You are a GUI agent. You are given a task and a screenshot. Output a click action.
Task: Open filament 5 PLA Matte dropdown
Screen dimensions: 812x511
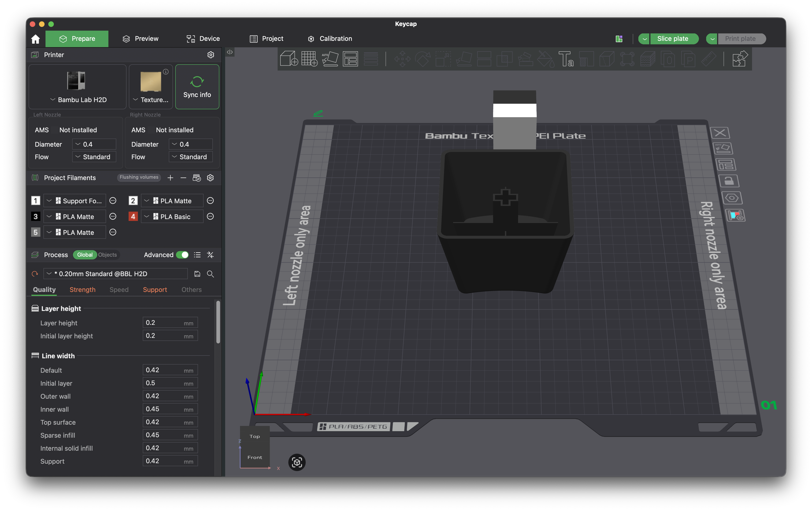(x=75, y=232)
